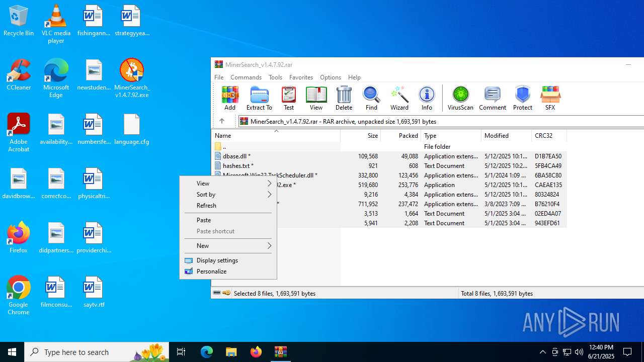Click the Protect shield icon
The image size is (644, 362).
tap(523, 98)
